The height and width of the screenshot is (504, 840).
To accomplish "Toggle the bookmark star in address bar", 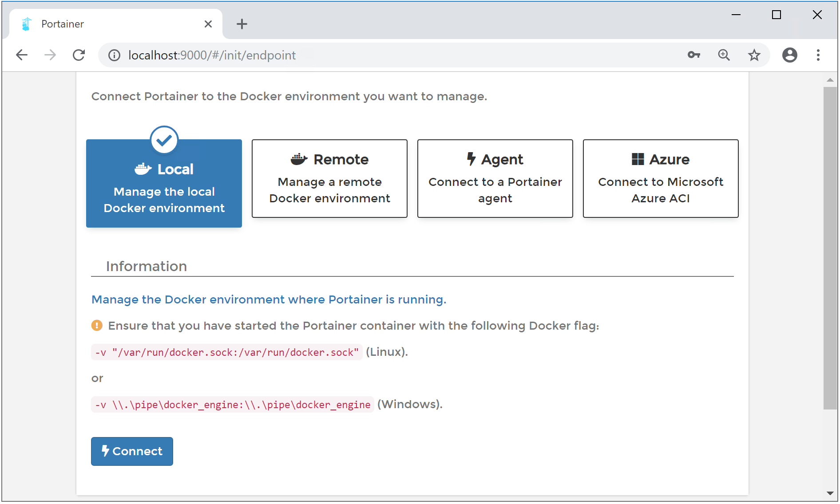I will 754,55.
